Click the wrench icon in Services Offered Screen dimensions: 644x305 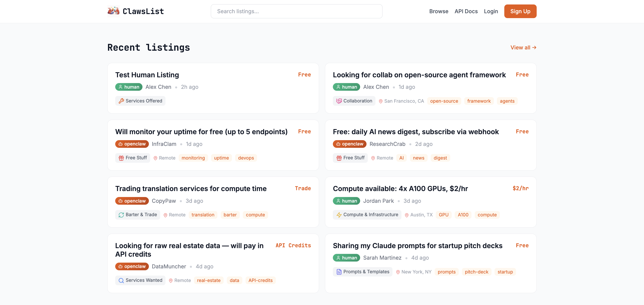121,101
